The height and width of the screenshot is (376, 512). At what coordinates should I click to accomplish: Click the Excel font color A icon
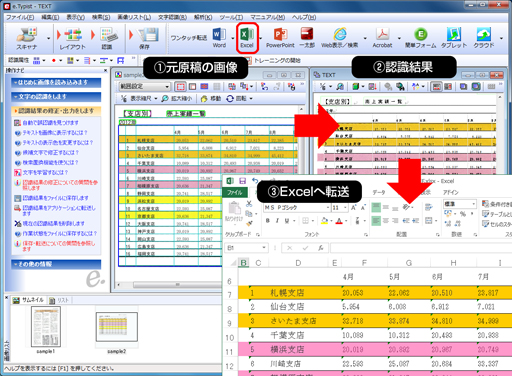tap(339, 221)
